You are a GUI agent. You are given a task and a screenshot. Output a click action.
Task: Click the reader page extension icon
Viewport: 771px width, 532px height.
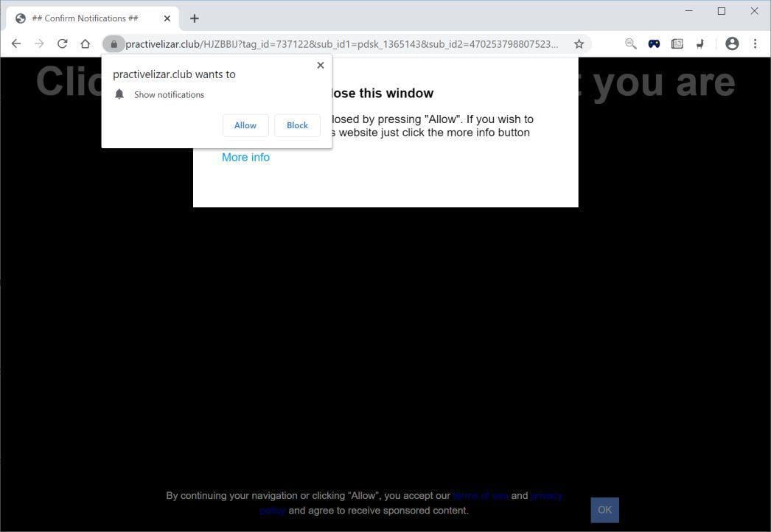677,43
